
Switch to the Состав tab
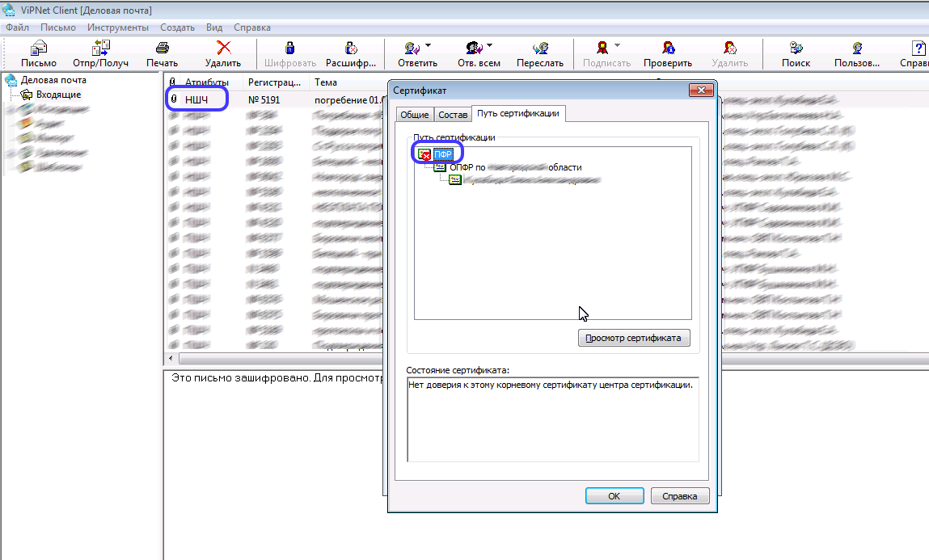453,115
